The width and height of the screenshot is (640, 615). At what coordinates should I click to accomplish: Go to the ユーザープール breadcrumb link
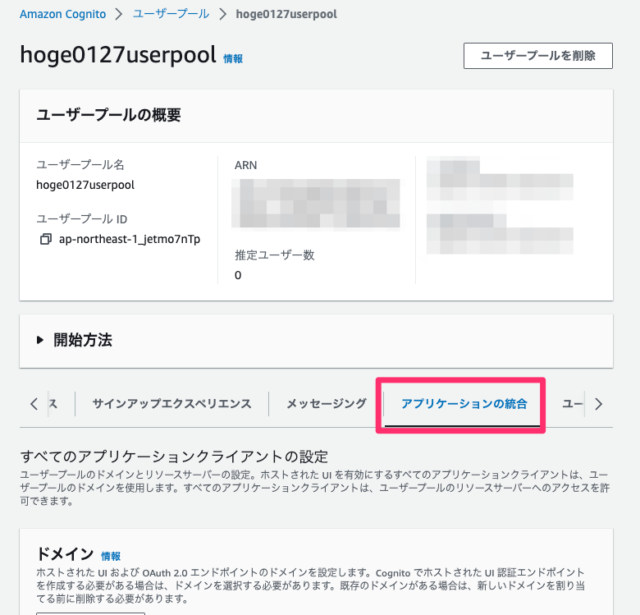tap(171, 14)
